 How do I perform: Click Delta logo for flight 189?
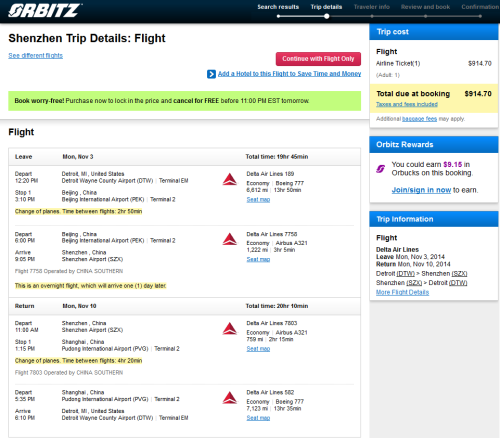230,179
